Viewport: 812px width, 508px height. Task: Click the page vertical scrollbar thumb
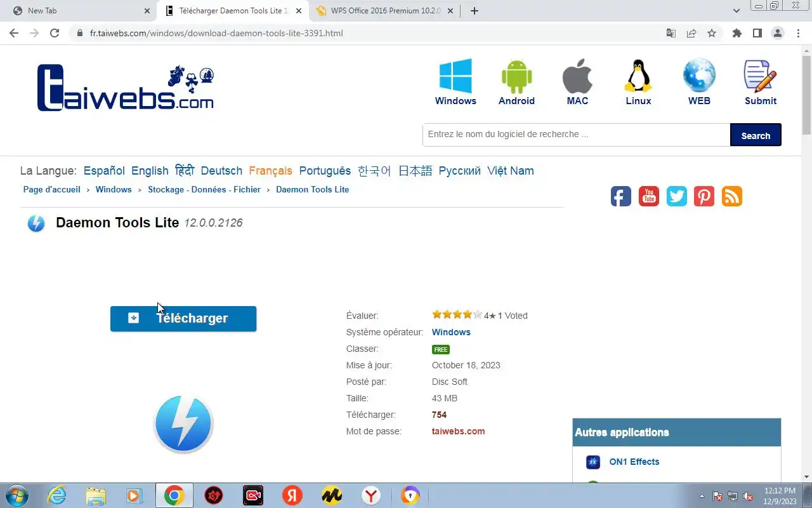point(806,94)
